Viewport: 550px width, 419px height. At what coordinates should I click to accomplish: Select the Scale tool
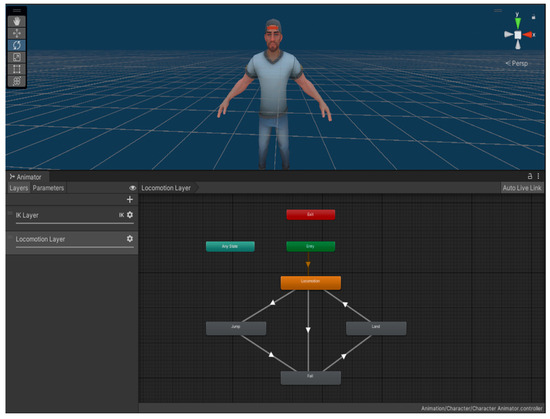pyautogui.click(x=17, y=57)
